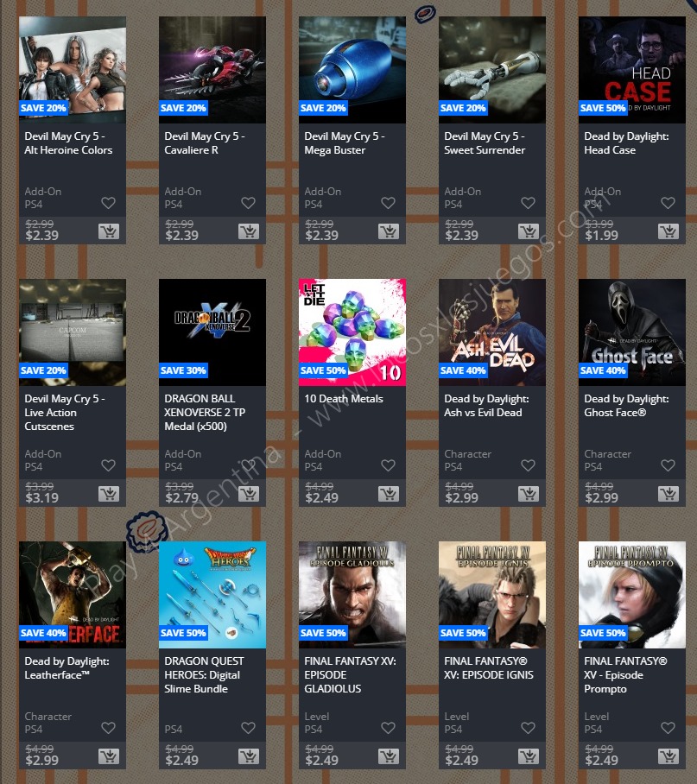This screenshot has height=784, width=697.
Task: Add Dragon Quest Heroes Slime Bundle to cart
Action: point(249,756)
